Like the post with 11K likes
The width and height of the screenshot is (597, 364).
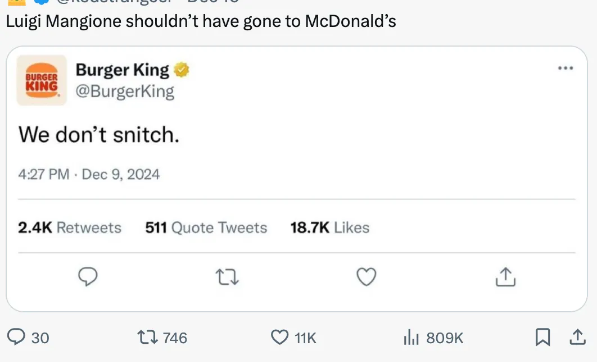tap(280, 337)
